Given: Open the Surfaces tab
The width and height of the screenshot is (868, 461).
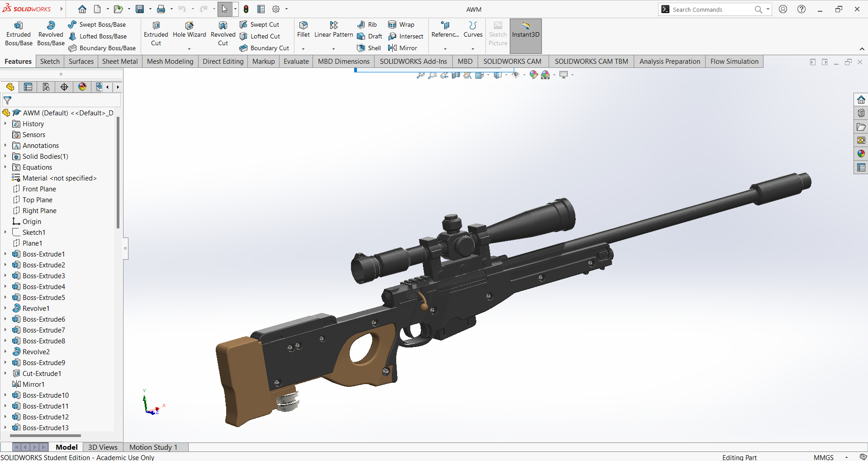Looking at the screenshot, I should pos(81,62).
